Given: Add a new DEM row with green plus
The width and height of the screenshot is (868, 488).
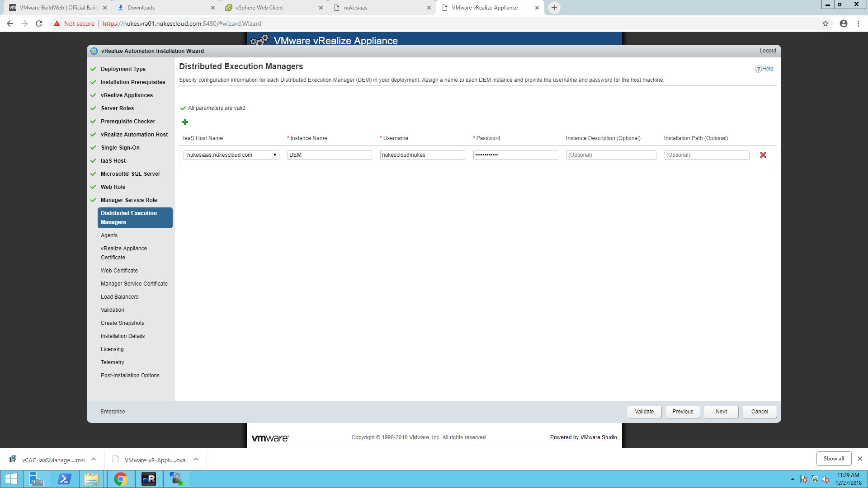Looking at the screenshot, I should [x=184, y=122].
